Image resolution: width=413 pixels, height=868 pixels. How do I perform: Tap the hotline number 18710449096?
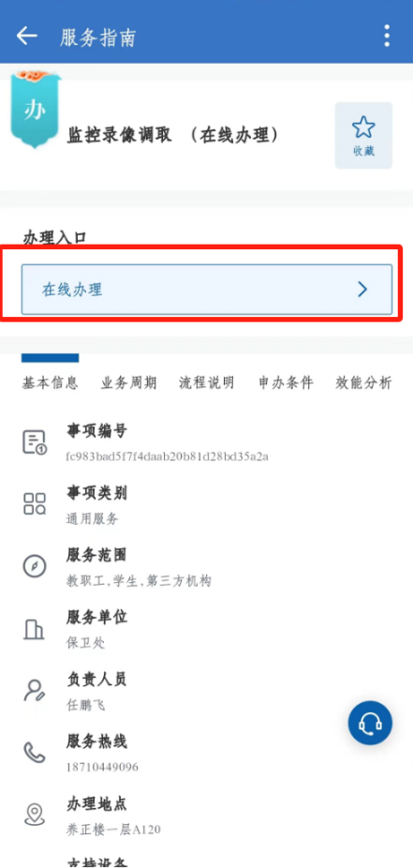(x=102, y=768)
